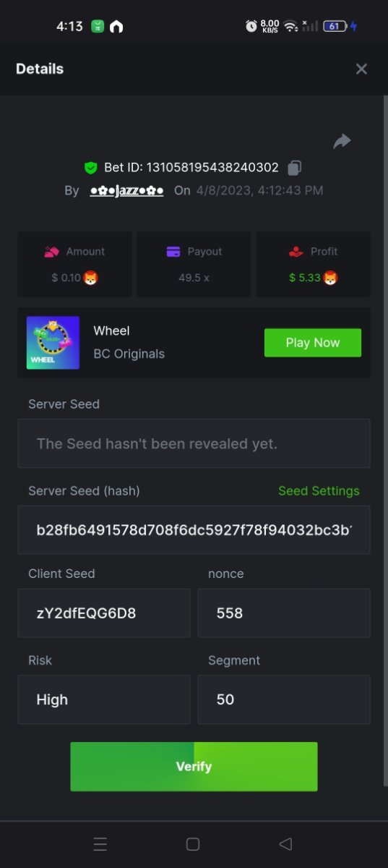Tap the green verified shield icon
388x868 pixels.
(x=90, y=168)
